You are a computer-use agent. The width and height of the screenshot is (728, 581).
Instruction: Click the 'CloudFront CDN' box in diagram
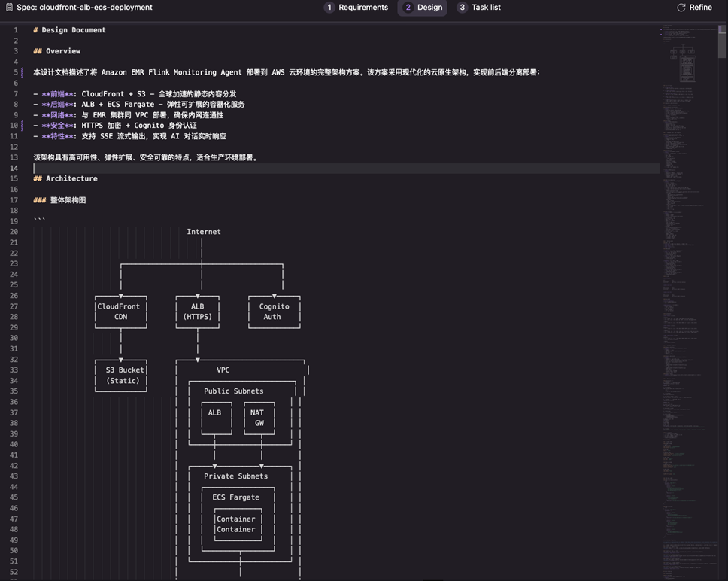point(120,312)
